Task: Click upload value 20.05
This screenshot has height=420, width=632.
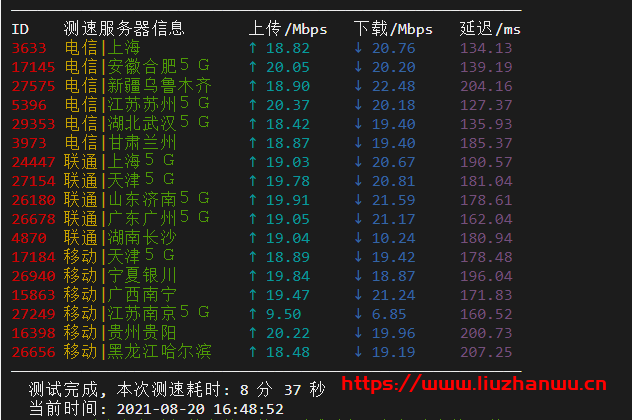Action: [x=288, y=67]
